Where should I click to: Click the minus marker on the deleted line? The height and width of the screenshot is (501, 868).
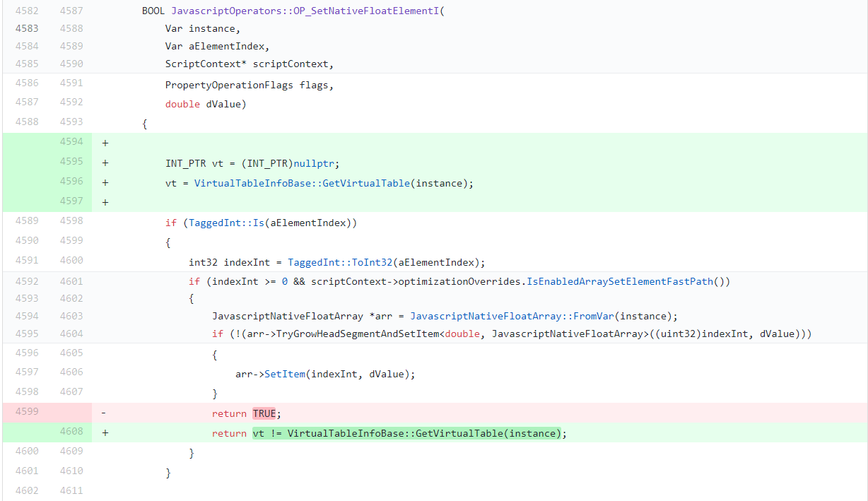click(x=104, y=413)
